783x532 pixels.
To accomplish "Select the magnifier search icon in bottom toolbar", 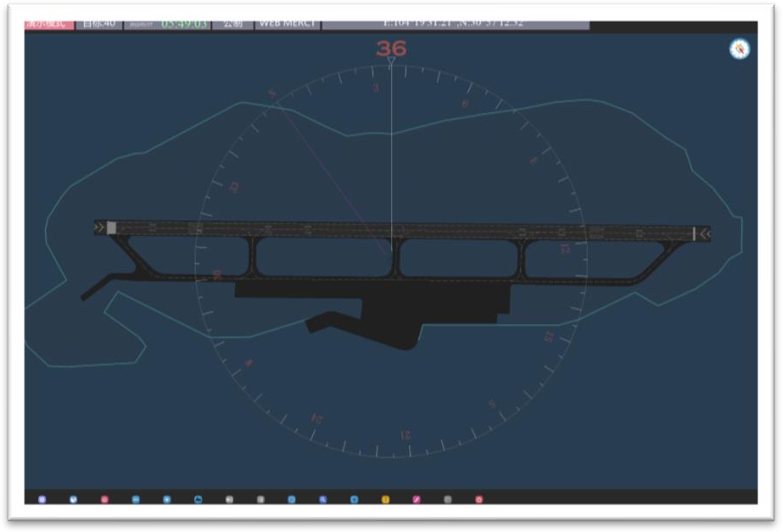I will point(323,499).
